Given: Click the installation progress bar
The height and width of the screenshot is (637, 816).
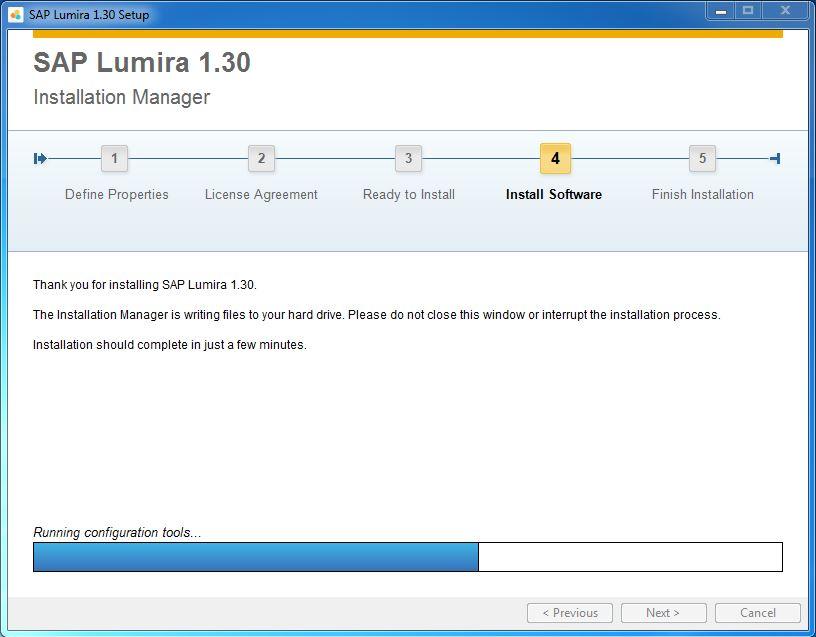Looking at the screenshot, I should tap(408, 557).
